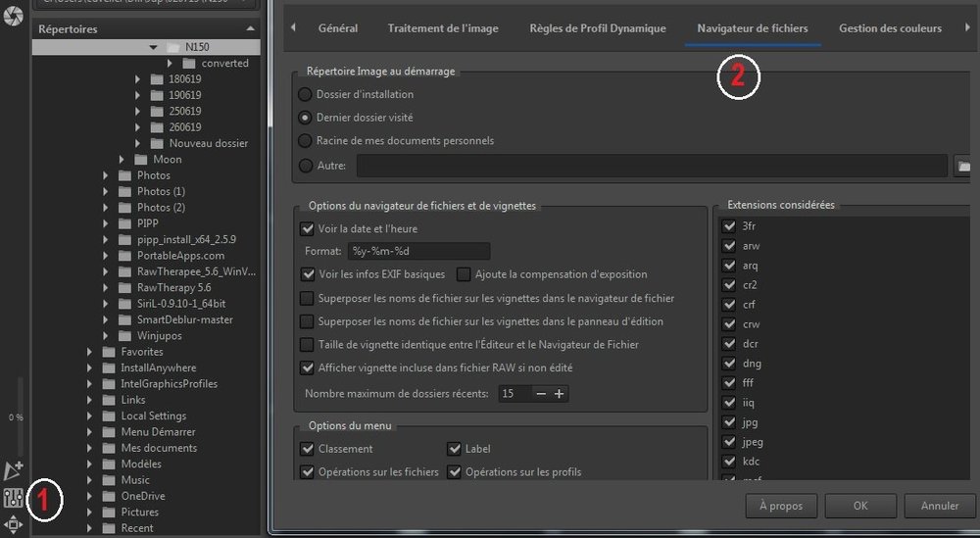The image size is (980, 538).
Task: Click the folder icon next to Favorites
Action: (109, 352)
